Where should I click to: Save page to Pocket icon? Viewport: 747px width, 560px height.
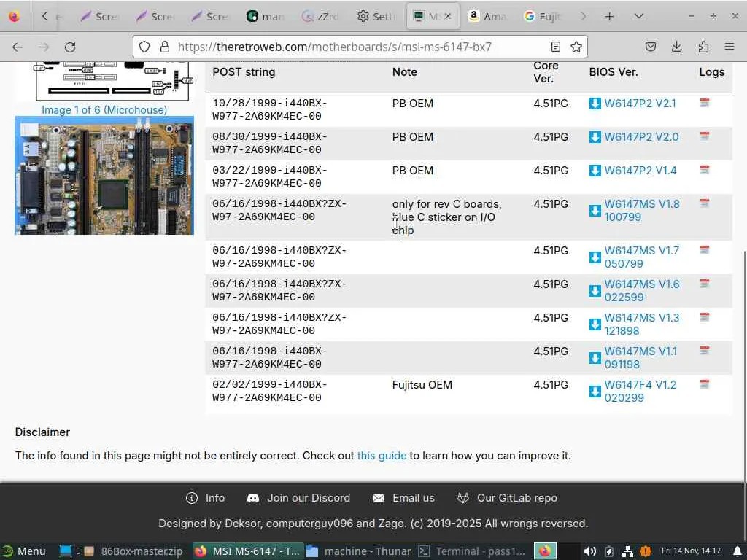[x=650, y=47]
